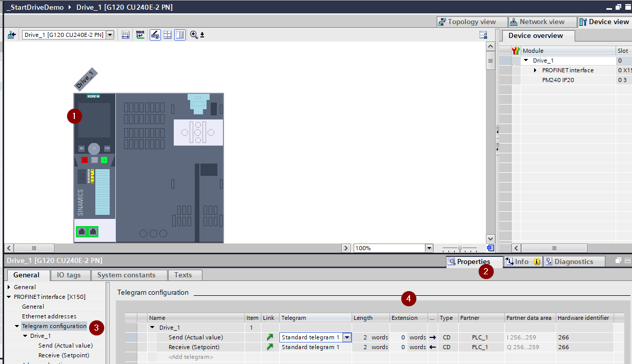Select the Device view tab
632x364 pixels.
(604, 22)
